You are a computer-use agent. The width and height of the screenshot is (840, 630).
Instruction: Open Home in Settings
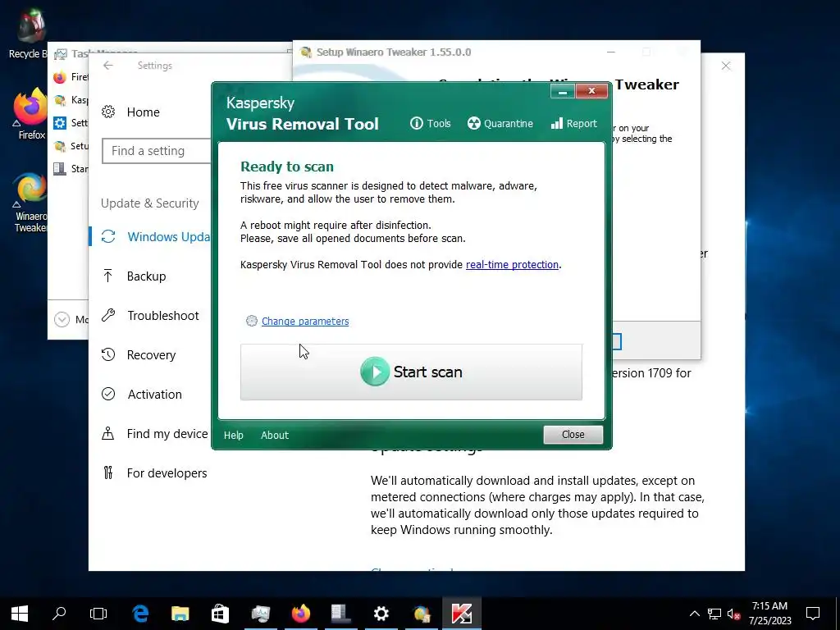tap(143, 112)
